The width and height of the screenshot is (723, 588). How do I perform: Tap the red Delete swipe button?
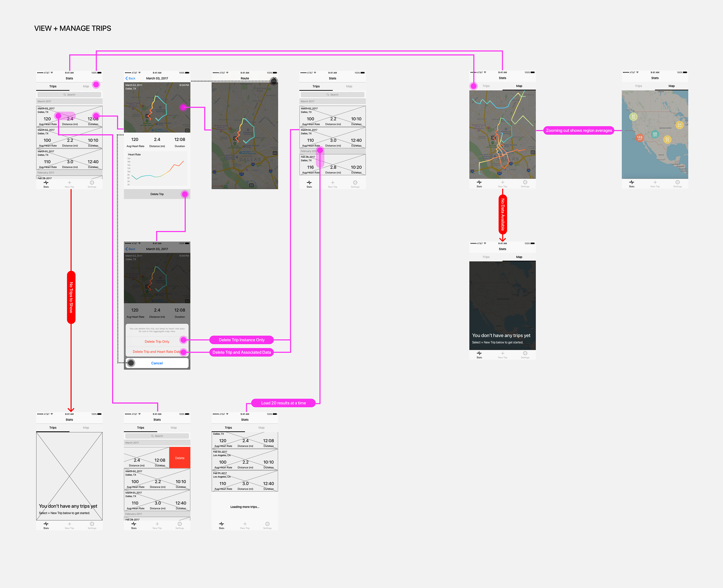(x=179, y=458)
